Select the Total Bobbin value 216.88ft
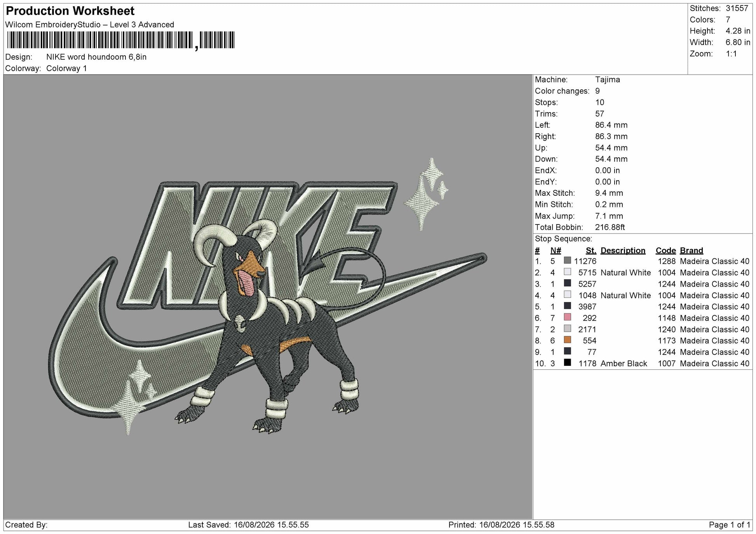Viewport: 756px width, 534px height. pos(610,228)
